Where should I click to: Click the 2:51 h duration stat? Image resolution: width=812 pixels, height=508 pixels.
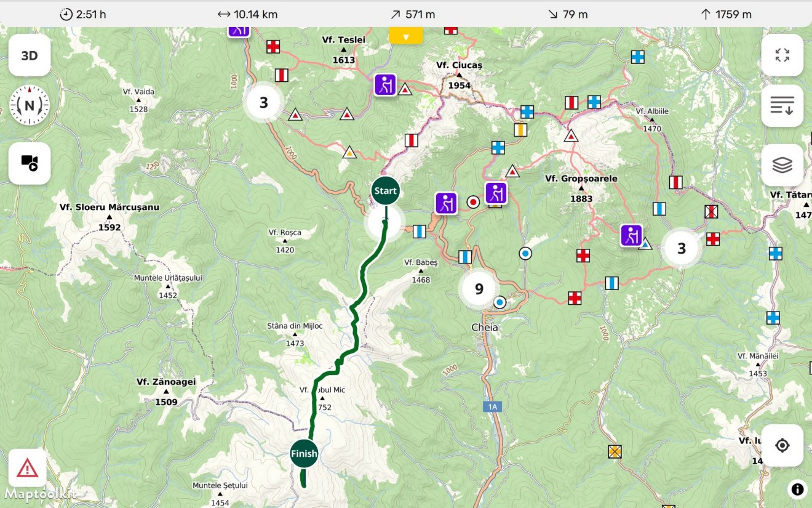83,14
